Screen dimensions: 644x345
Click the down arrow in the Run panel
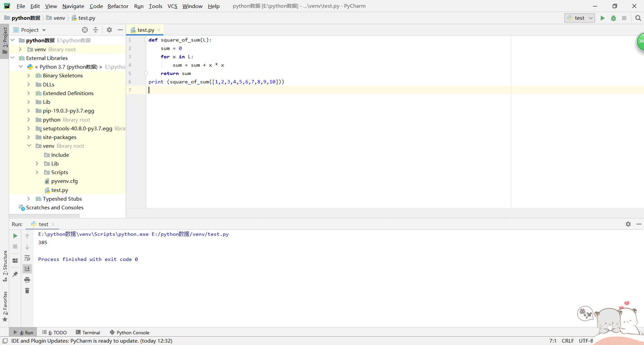[27, 247]
